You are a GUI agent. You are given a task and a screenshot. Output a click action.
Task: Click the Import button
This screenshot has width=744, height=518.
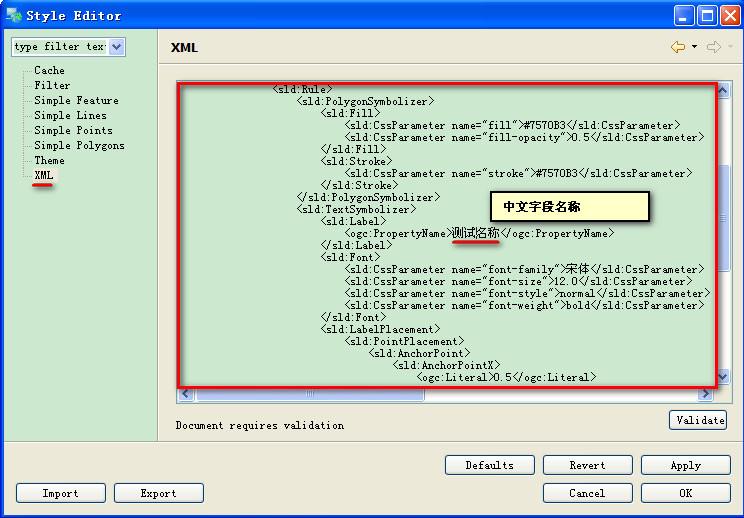click(61, 493)
